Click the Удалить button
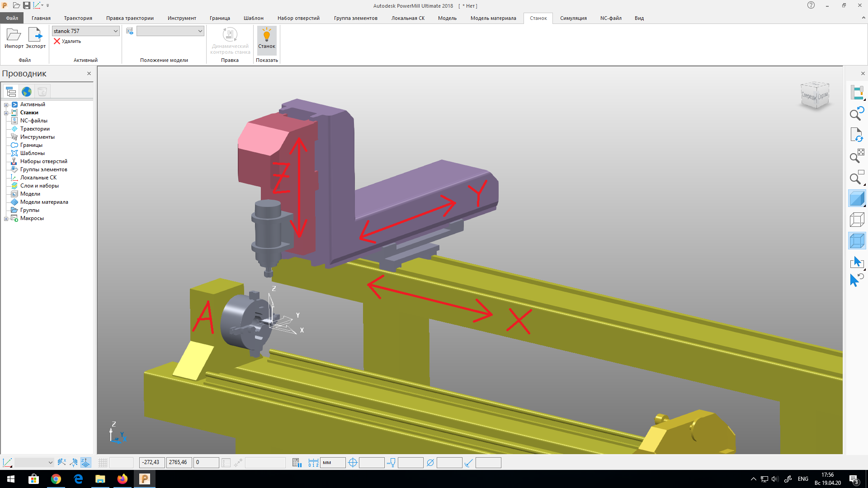Viewport: 868px width, 488px height. pos(67,41)
